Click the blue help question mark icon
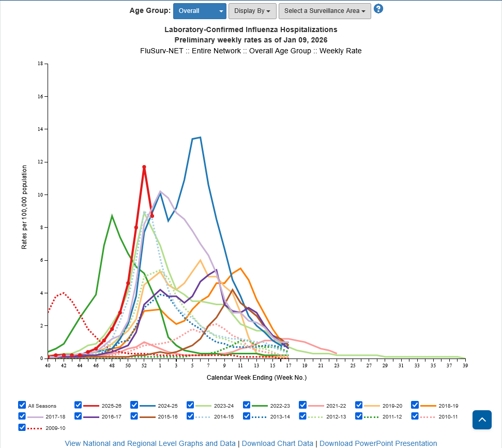This screenshot has height=448, width=502. (x=378, y=9)
